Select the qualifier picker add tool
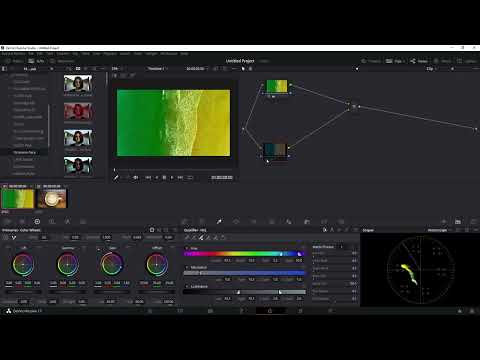 pos(201,237)
